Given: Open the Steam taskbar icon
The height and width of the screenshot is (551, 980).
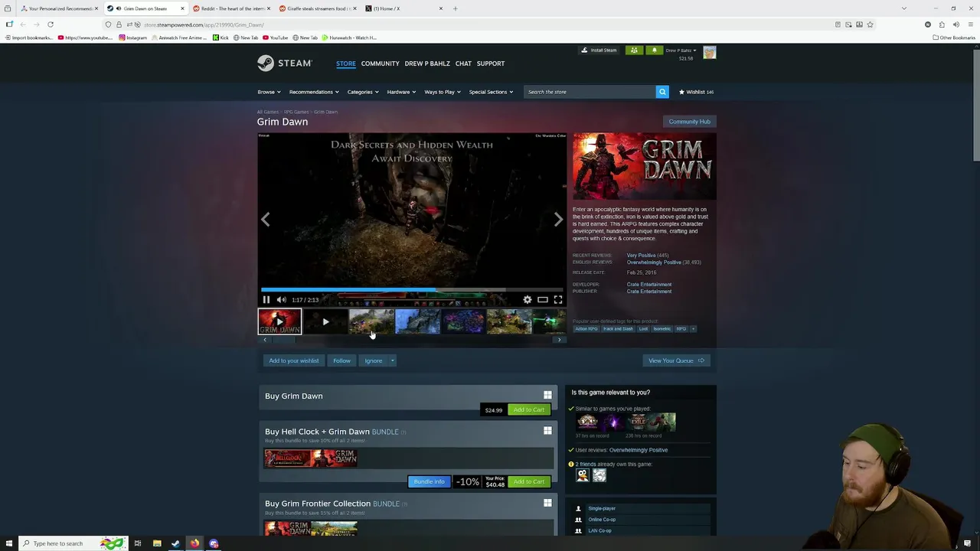Looking at the screenshot, I should click(x=175, y=543).
